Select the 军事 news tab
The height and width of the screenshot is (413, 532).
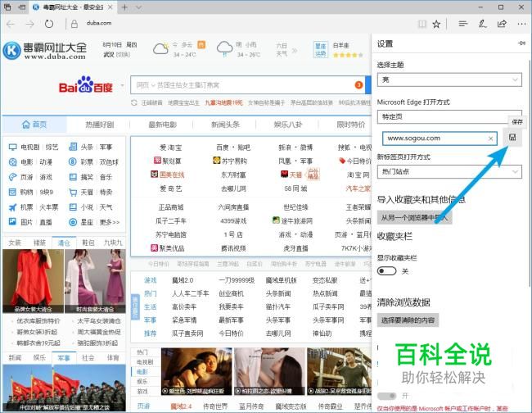click(64, 357)
